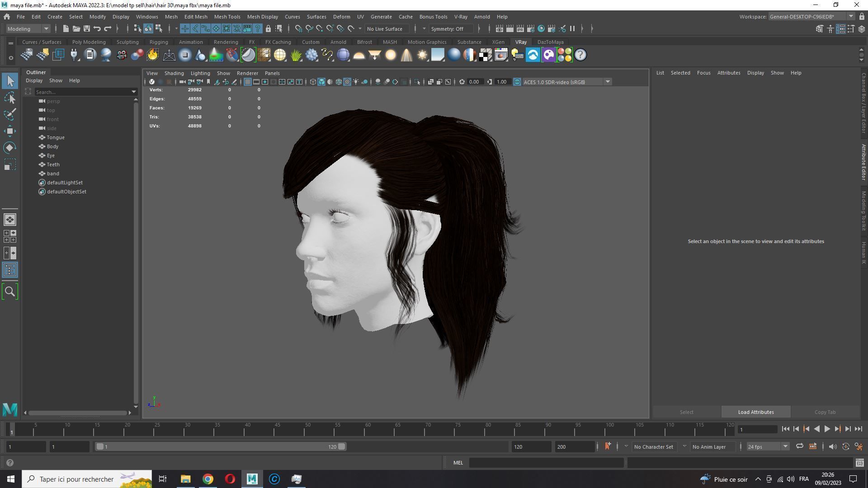The width and height of the screenshot is (868, 488).
Task: Switch to the XGen shelf tab
Action: coord(498,42)
